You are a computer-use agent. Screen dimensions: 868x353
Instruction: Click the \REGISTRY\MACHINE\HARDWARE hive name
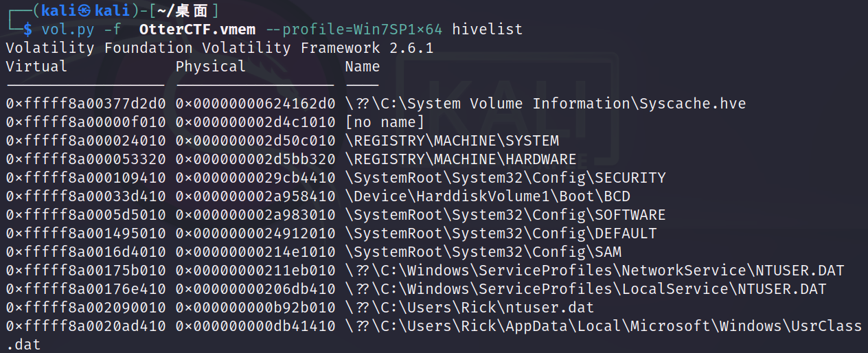(x=461, y=159)
